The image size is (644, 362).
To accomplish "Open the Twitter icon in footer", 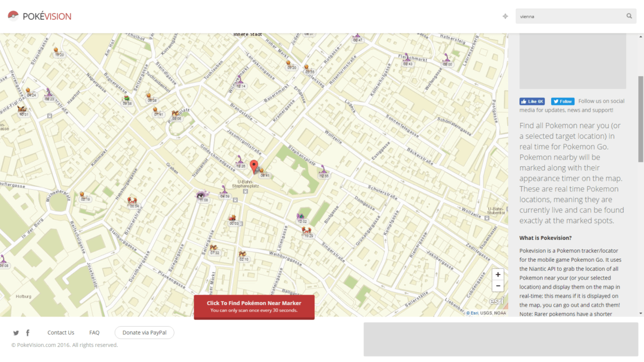I will click(16, 333).
